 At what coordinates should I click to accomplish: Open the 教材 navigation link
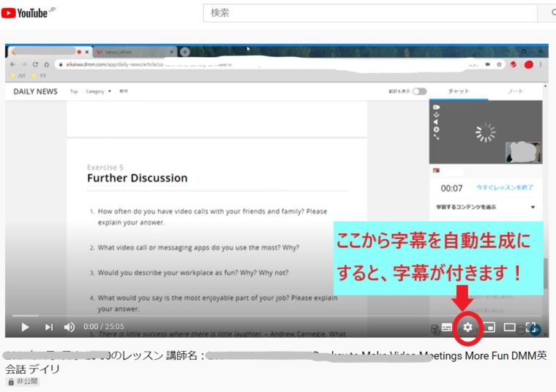124,91
